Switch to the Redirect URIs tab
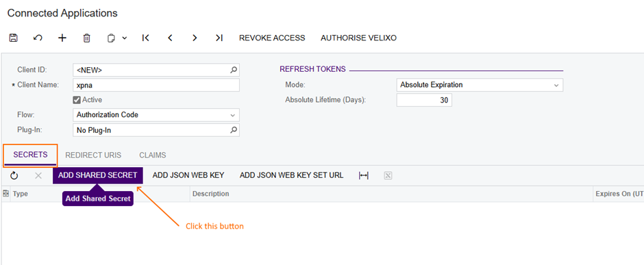Viewport: 644px width, 265px height. pyautogui.click(x=93, y=155)
